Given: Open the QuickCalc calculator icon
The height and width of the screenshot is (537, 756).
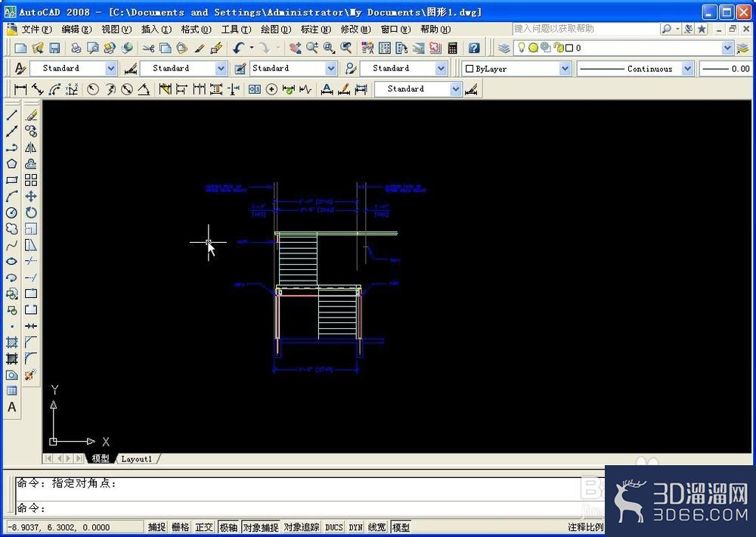Looking at the screenshot, I should point(452,48).
